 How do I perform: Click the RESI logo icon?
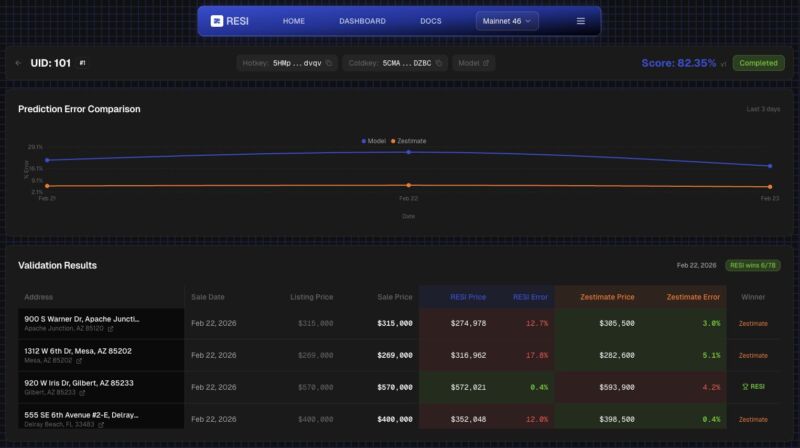click(x=217, y=21)
